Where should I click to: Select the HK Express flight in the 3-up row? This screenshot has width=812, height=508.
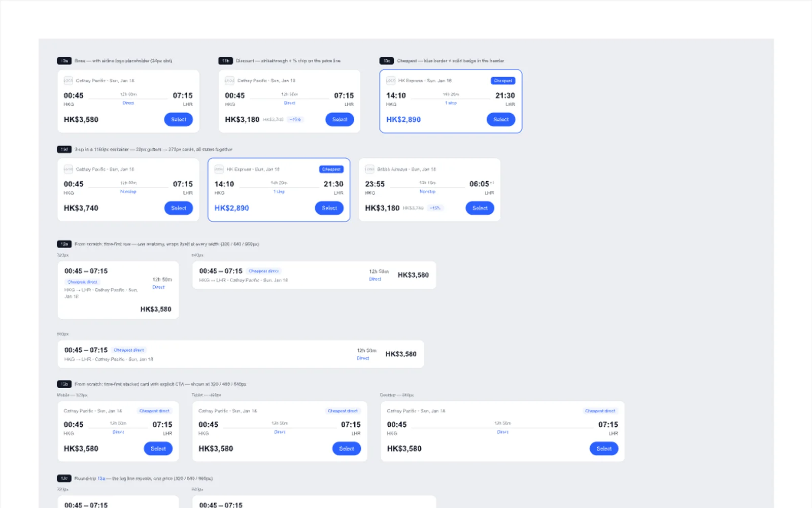[x=329, y=208]
